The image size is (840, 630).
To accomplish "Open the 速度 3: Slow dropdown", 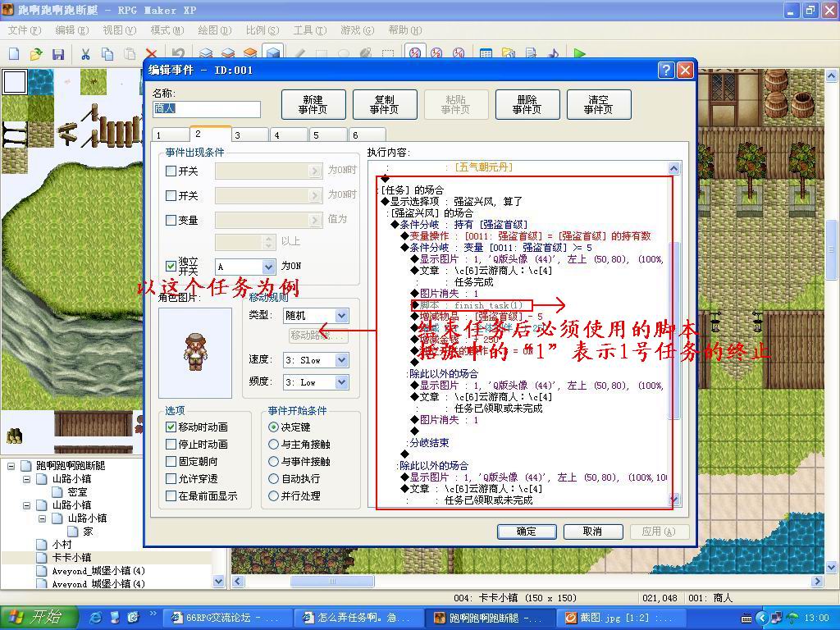I will point(341,360).
